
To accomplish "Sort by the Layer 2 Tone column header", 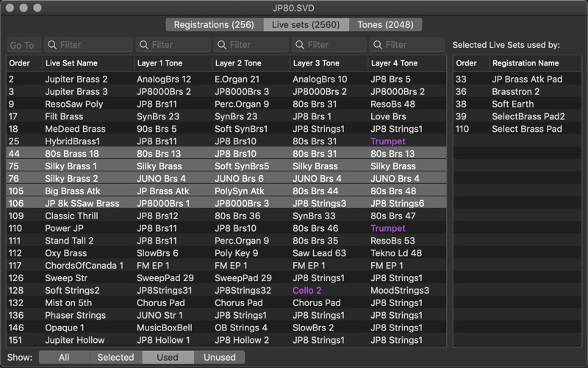I will 251,63.
